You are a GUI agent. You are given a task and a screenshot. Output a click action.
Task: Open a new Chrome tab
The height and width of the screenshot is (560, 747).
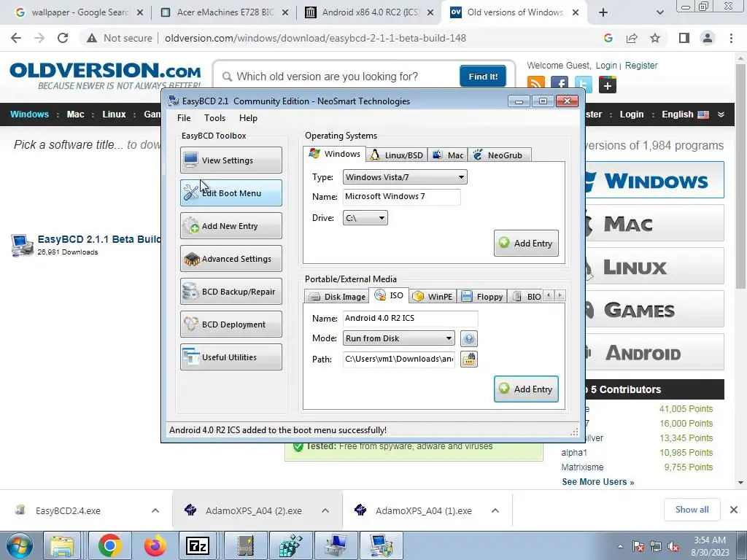(x=603, y=12)
